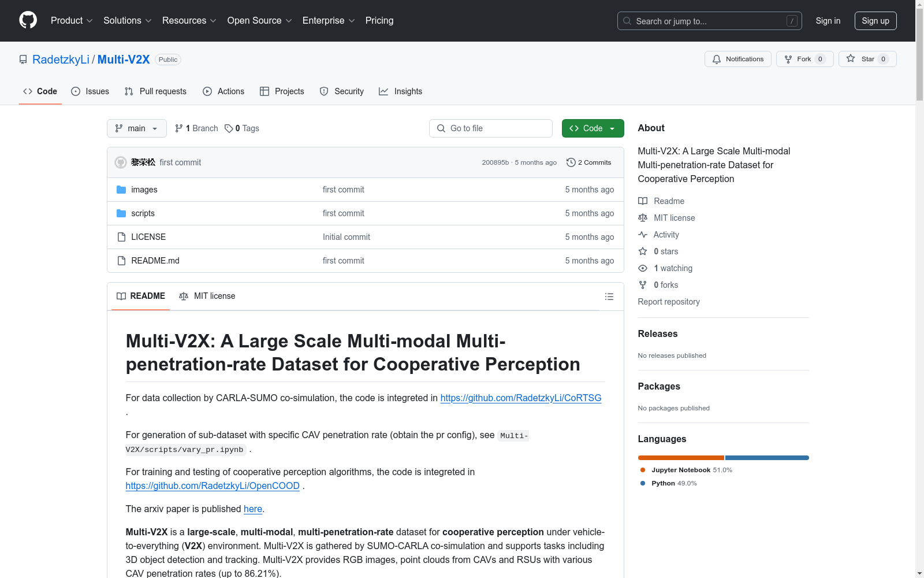The height and width of the screenshot is (578, 924).
Task: Open the LICENSE 'Initial commit' message
Action: (x=346, y=237)
